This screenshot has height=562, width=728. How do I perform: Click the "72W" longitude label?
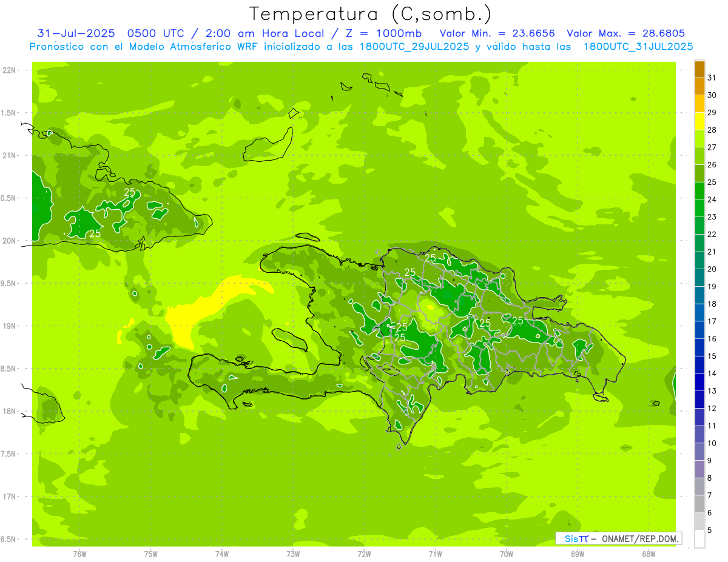pos(364,554)
